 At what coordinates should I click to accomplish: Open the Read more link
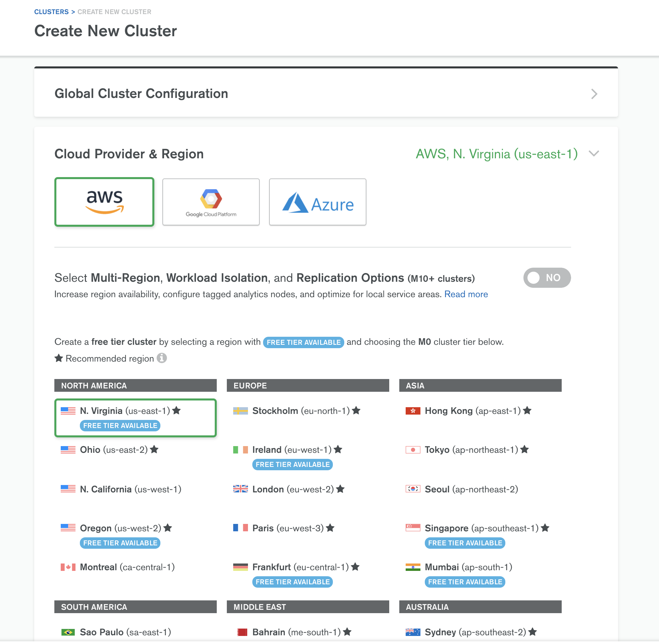pos(466,294)
